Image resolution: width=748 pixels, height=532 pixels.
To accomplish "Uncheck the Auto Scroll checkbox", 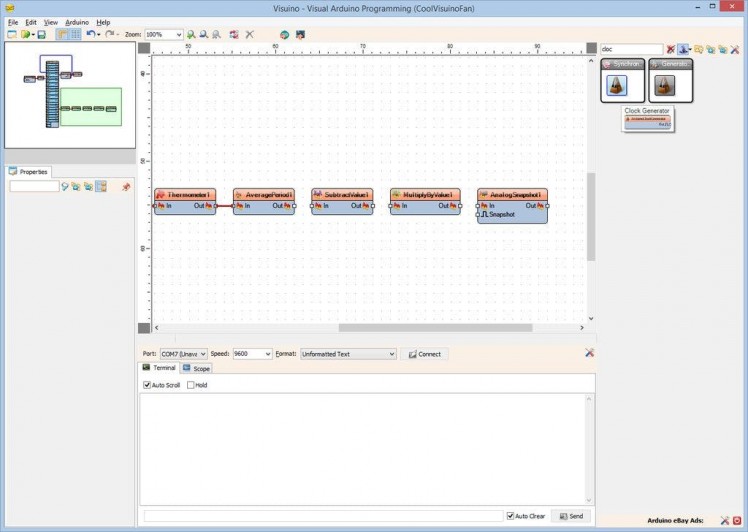I will [x=148, y=385].
